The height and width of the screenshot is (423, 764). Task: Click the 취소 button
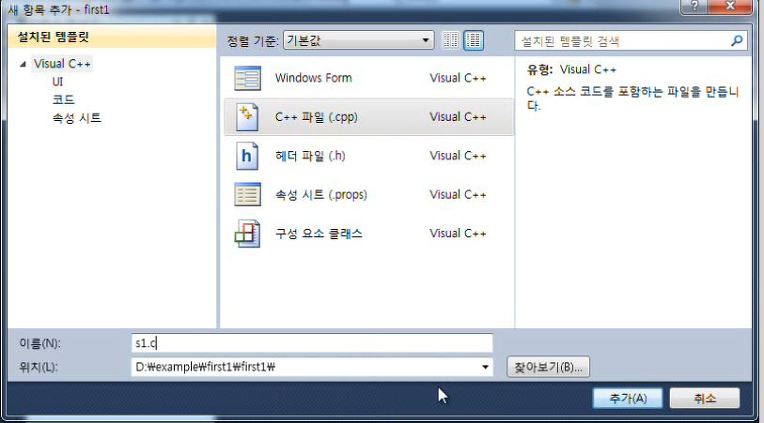(705, 399)
